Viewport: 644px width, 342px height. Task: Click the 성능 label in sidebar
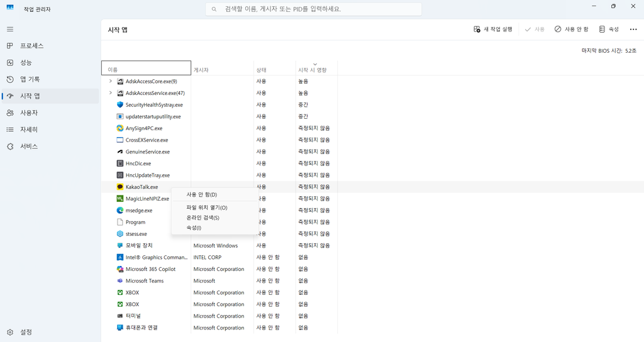pos(26,62)
